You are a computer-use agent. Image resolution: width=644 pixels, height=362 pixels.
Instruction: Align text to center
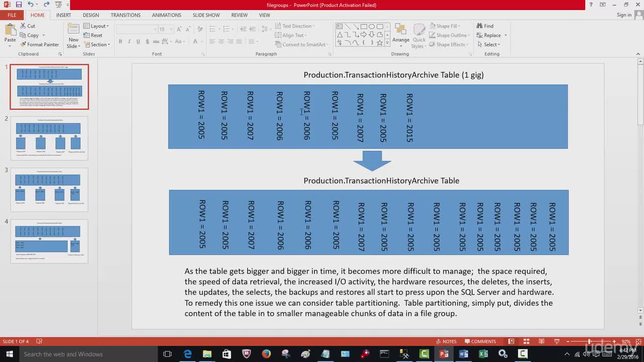pyautogui.click(x=221, y=41)
